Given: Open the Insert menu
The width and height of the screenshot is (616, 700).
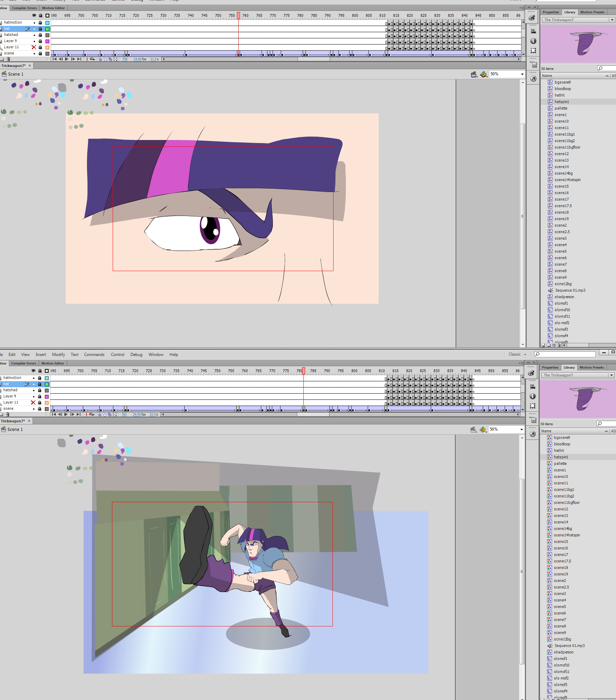Looking at the screenshot, I should click(41, 355).
